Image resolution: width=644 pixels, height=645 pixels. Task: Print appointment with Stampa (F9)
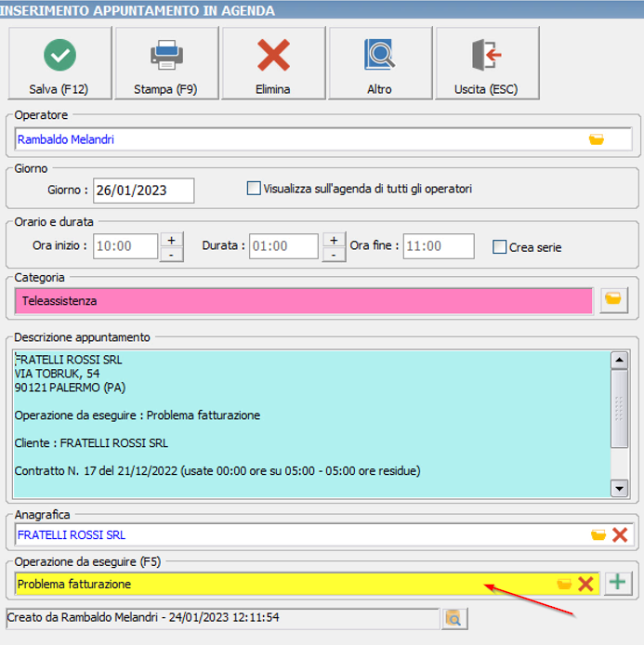click(x=166, y=62)
